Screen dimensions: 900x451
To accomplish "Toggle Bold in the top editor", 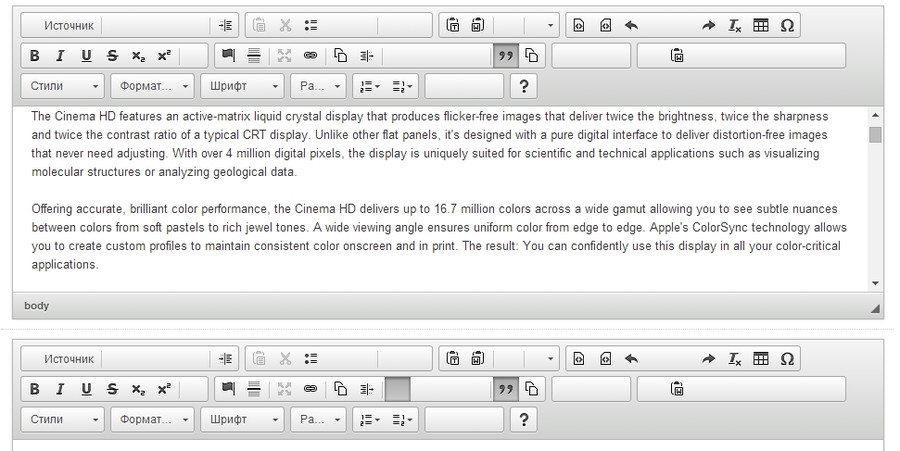I will click(34, 55).
